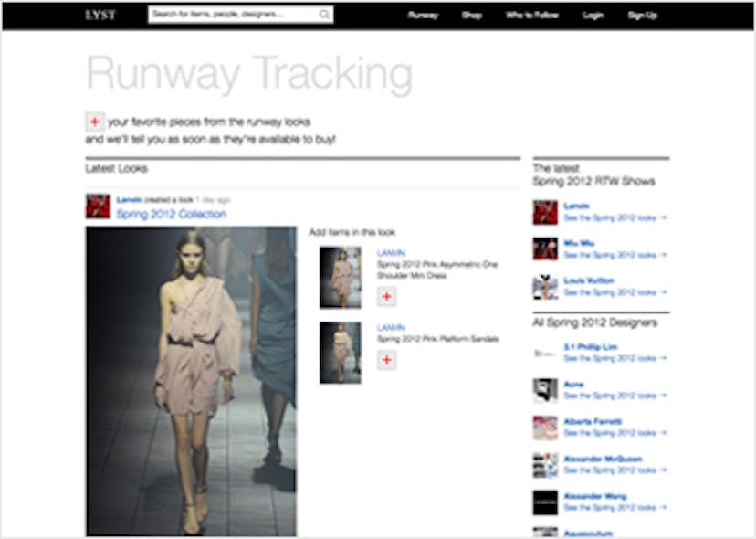This screenshot has height=539, width=756.
Task: Add the Pink Asymmetric One Shoulder Mini Dress
Action: click(386, 297)
